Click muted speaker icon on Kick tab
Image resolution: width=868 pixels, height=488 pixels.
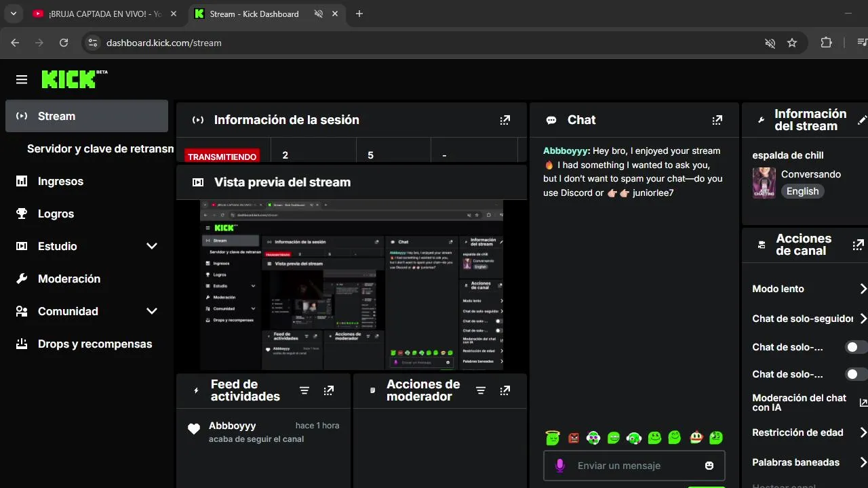click(319, 14)
